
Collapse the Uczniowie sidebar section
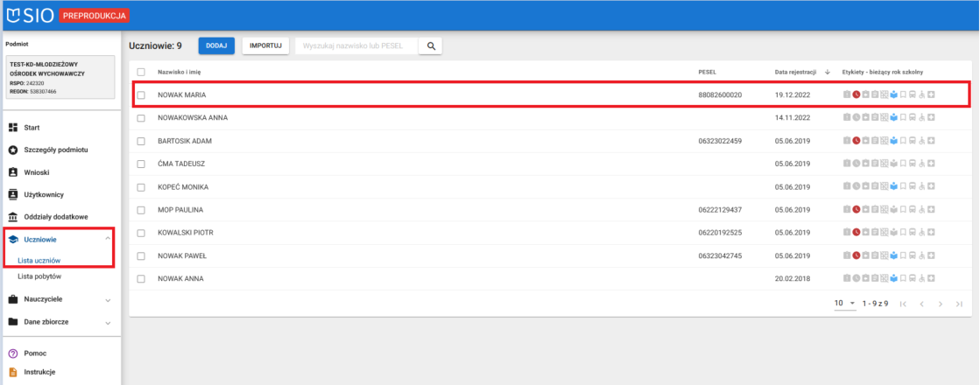tap(107, 238)
